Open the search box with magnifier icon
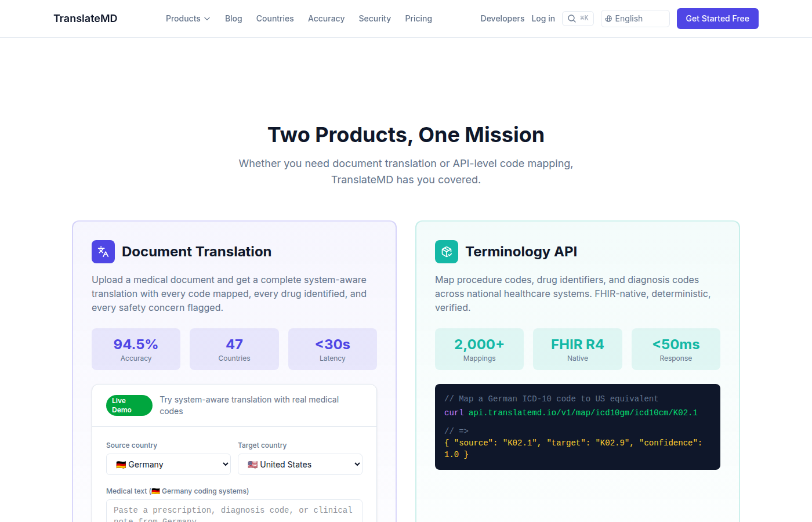 point(578,19)
